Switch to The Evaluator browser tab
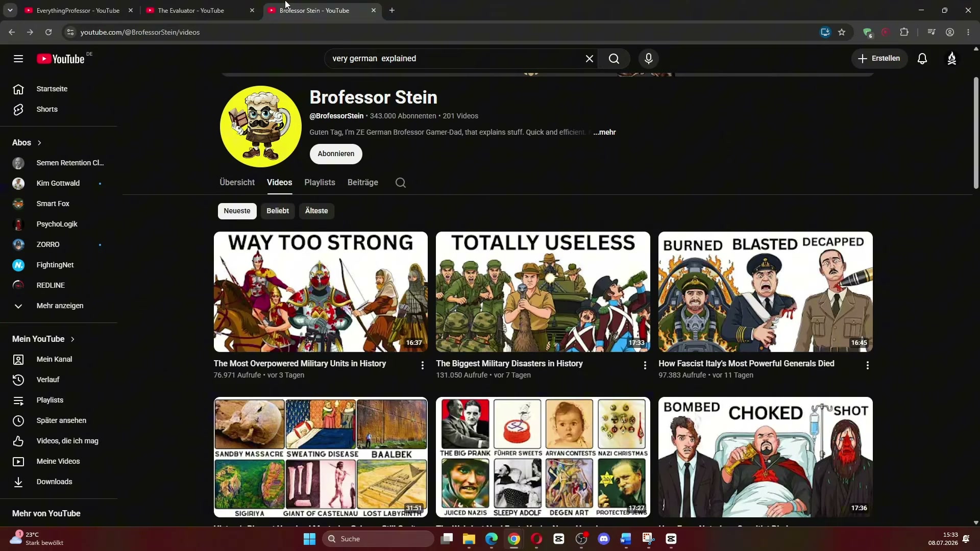 coord(200,10)
